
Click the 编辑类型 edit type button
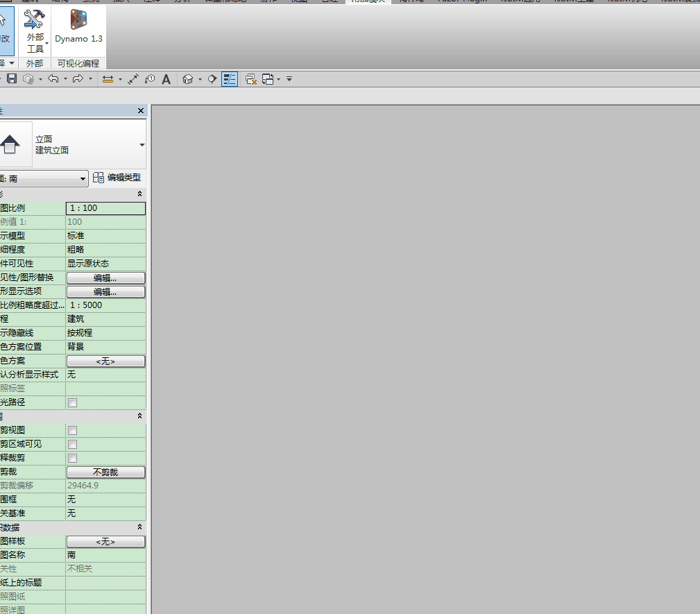point(117,178)
